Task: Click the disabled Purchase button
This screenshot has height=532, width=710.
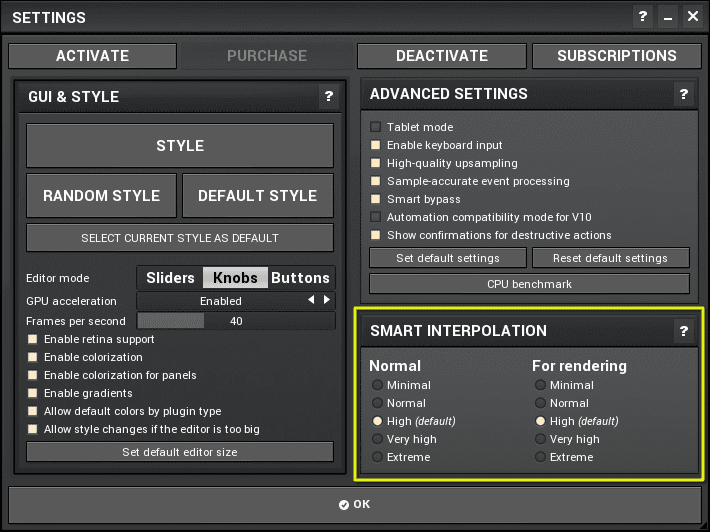Action: pos(267,56)
